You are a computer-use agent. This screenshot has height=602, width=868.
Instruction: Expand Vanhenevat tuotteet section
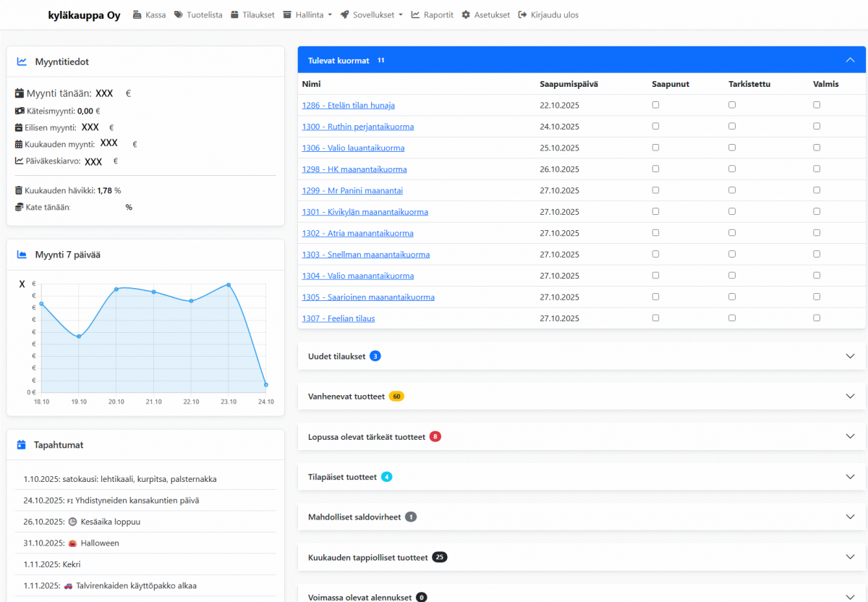click(x=850, y=397)
